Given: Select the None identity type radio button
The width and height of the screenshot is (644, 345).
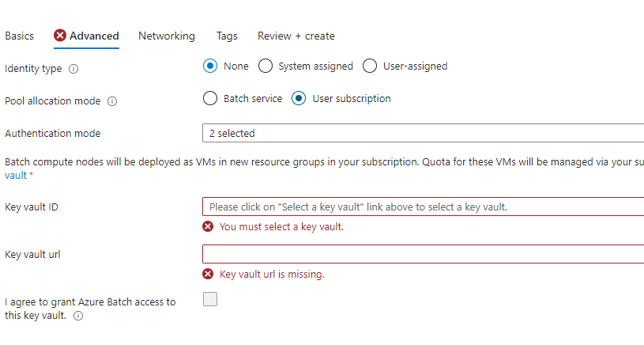Looking at the screenshot, I should click(210, 66).
